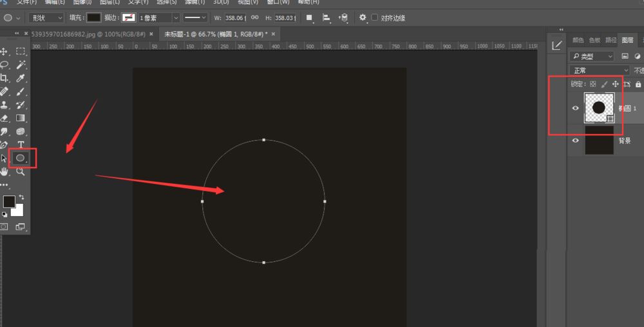
Task: Open the layer filter type dropdown
Action: (592, 56)
